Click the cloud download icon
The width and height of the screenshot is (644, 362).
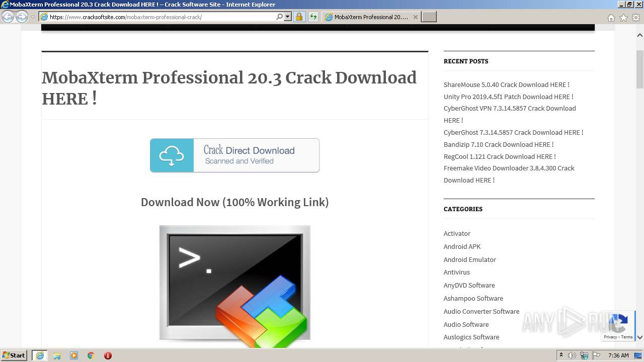click(172, 155)
